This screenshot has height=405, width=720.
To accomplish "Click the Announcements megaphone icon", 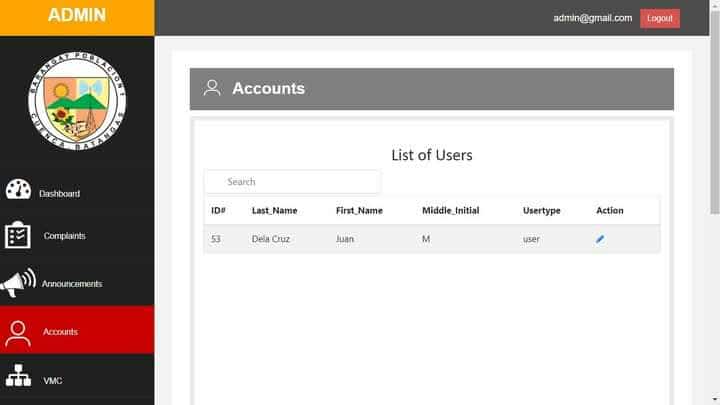I will (18, 283).
